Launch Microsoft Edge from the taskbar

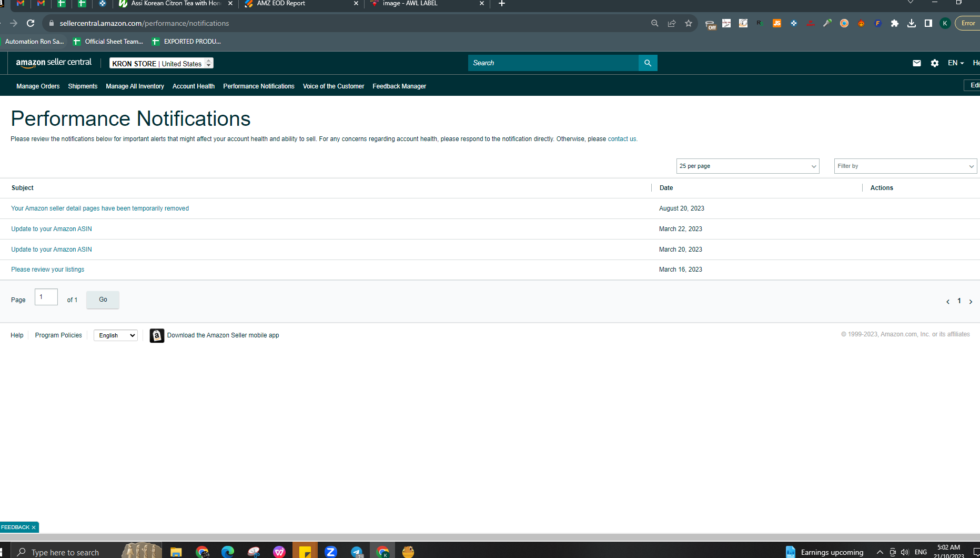[228, 552]
